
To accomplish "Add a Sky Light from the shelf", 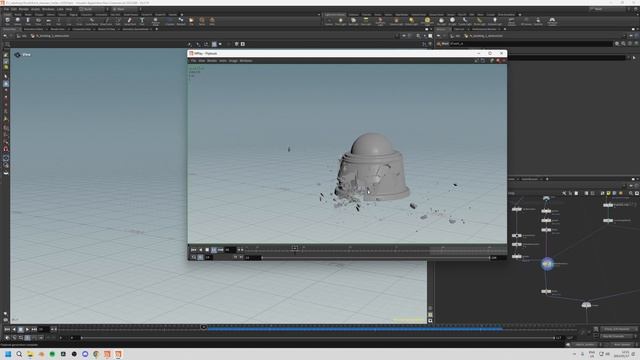I will click(441, 21).
